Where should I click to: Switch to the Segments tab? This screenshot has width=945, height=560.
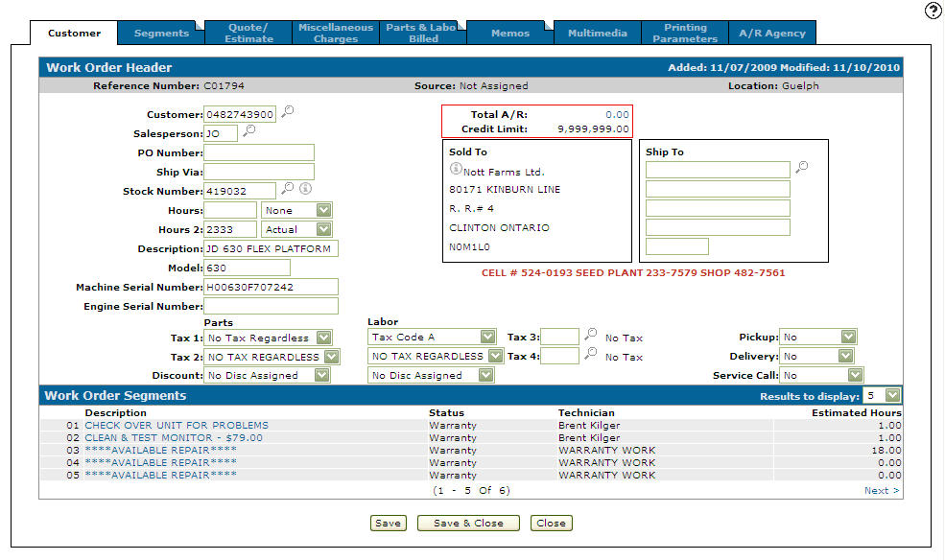(161, 34)
